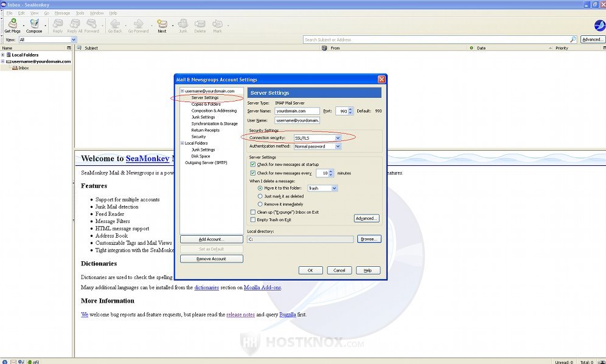Click the Add Account button

click(x=212, y=239)
